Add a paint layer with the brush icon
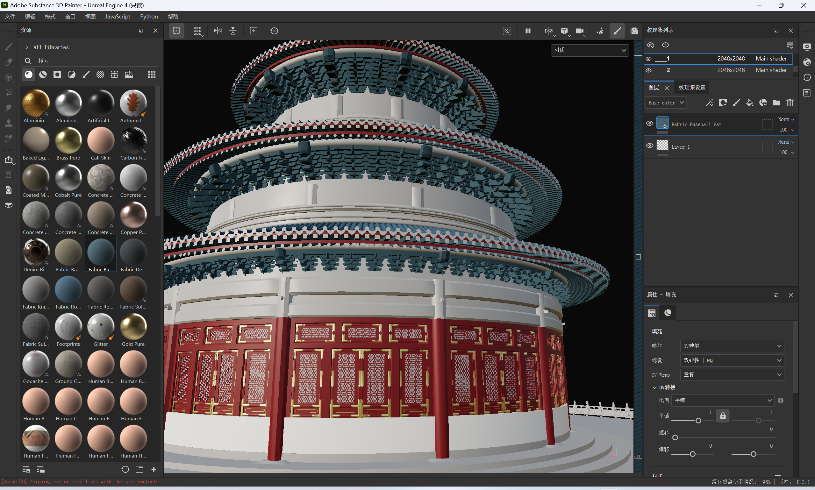This screenshot has width=815, height=490. click(x=736, y=103)
